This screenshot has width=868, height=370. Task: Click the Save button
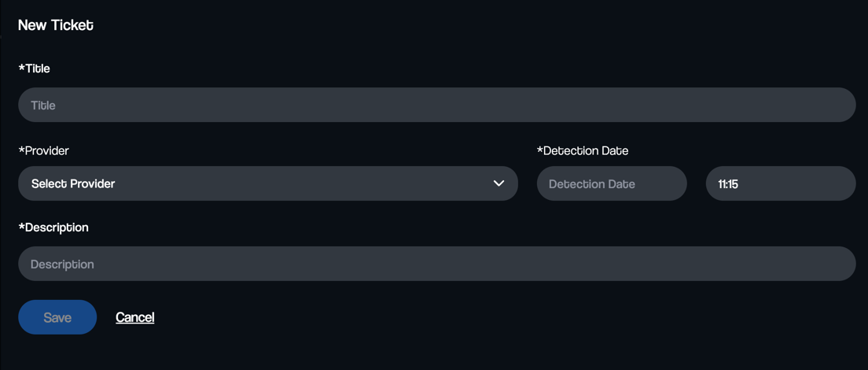coord(57,316)
